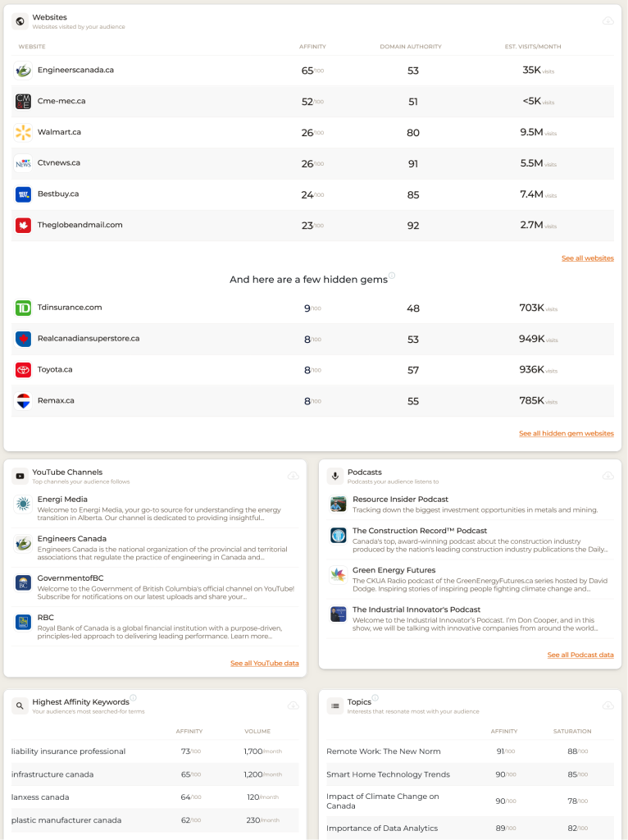Click the info icon beside hidden gems
The width and height of the screenshot is (628, 840).
392,276
